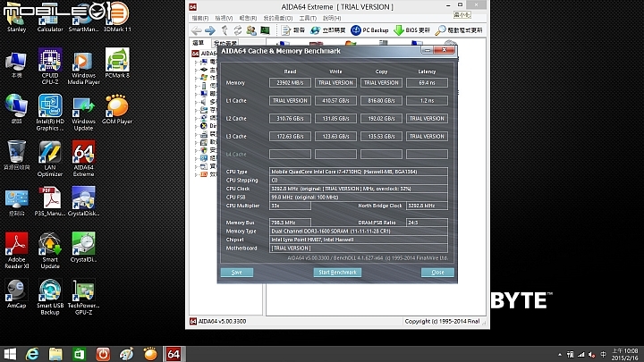Click the Windows Start button on taskbar
644x362 pixels.
click(x=10, y=354)
